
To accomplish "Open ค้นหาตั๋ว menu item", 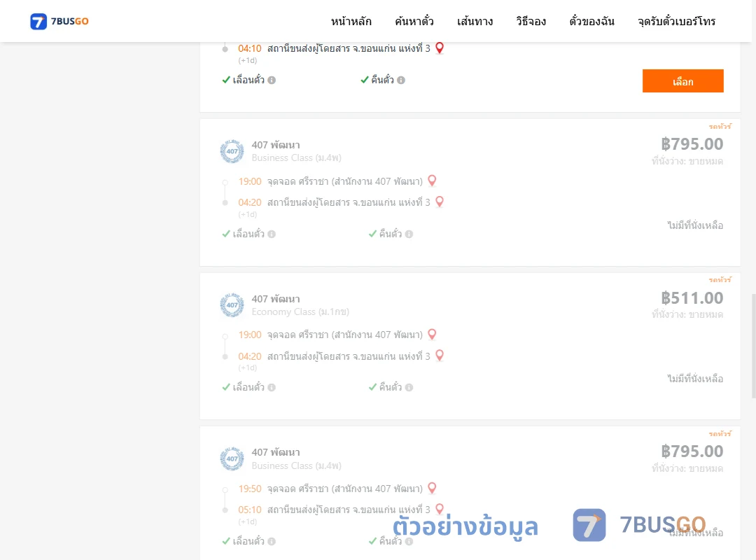I will 414,21.
